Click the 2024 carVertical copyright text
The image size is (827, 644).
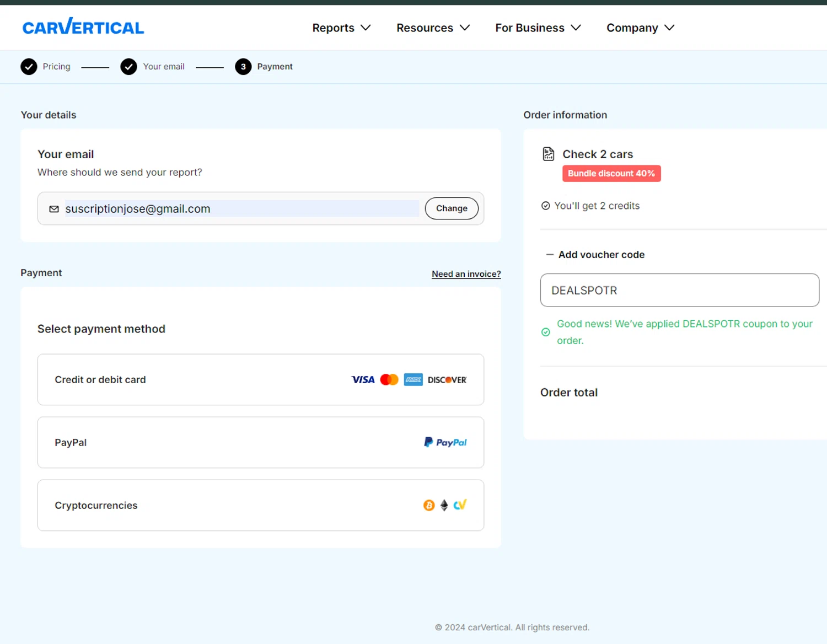point(512,627)
